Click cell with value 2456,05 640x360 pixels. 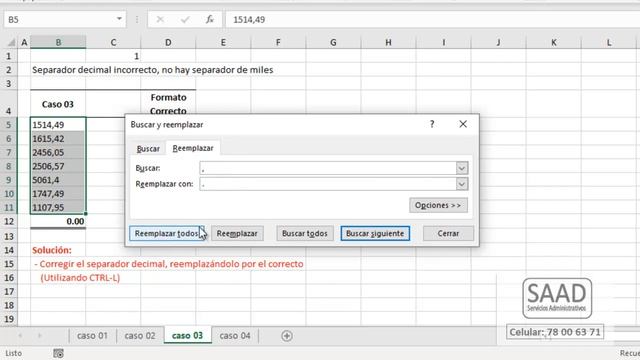coord(58,153)
